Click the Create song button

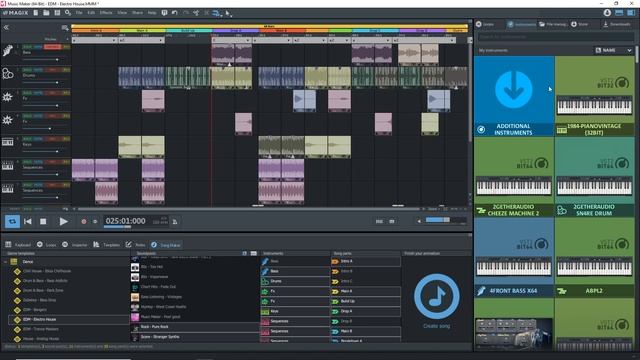coord(436,301)
